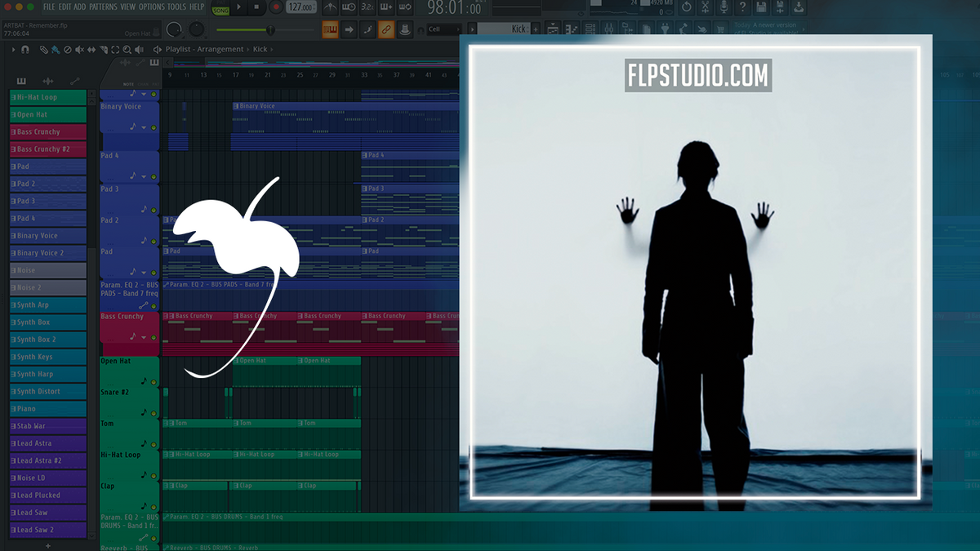
Task: Select the Playback preview tool
Action: click(x=139, y=50)
